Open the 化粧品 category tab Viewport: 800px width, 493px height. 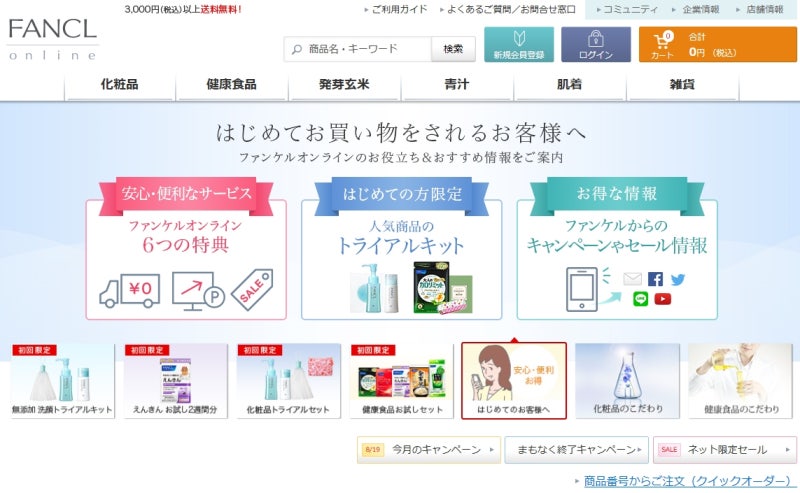pos(119,85)
